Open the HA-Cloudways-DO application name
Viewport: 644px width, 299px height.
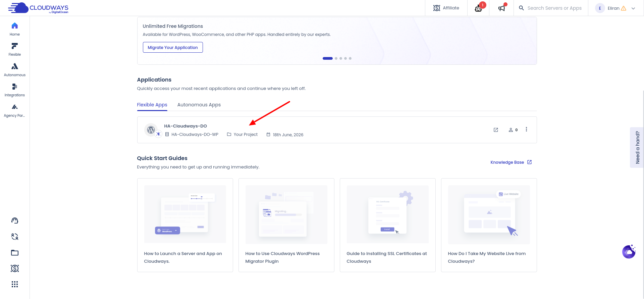(185, 126)
